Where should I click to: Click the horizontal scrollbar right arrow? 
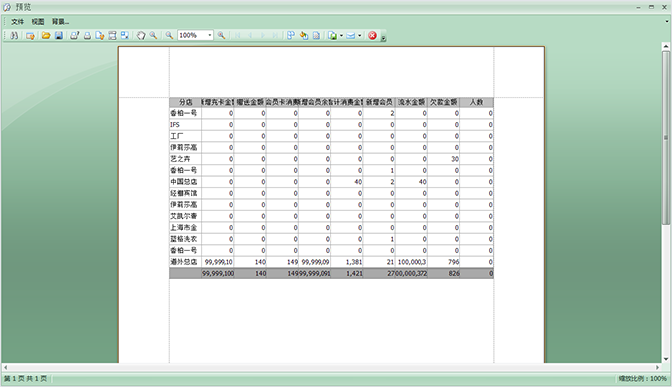pyautogui.click(x=657, y=367)
